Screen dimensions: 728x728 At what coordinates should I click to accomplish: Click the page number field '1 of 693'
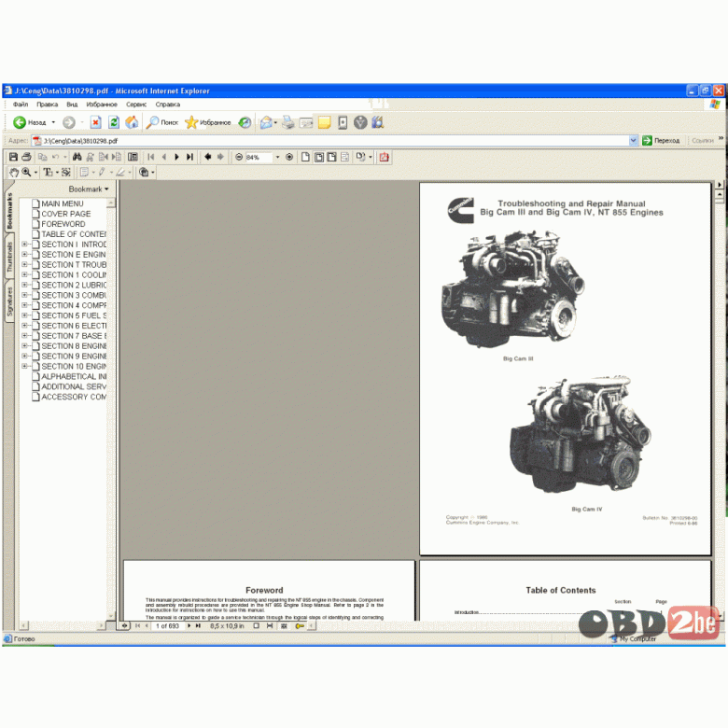point(167,626)
